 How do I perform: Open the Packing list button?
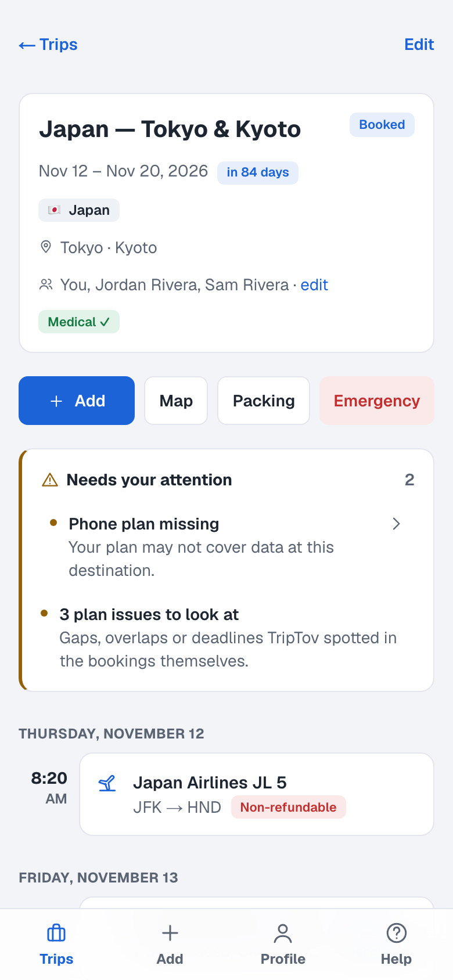264,401
